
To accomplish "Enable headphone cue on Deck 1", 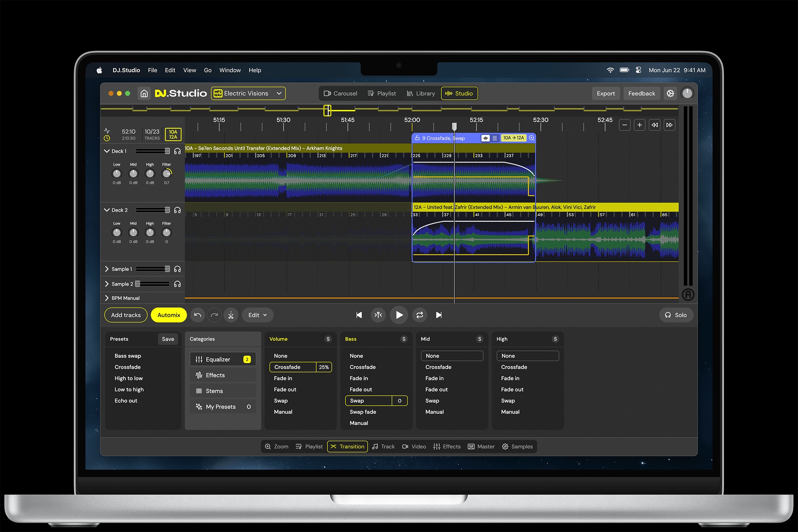I will click(177, 151).
